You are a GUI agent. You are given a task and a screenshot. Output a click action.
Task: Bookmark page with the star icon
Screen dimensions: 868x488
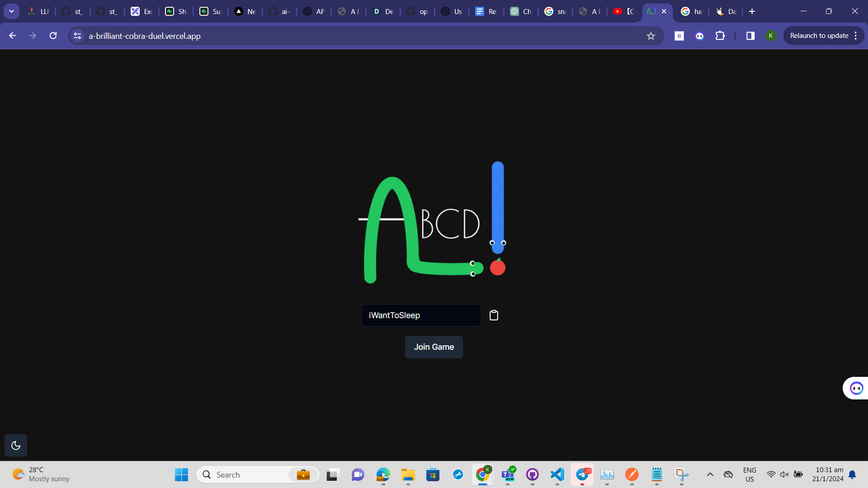[651, 36]
